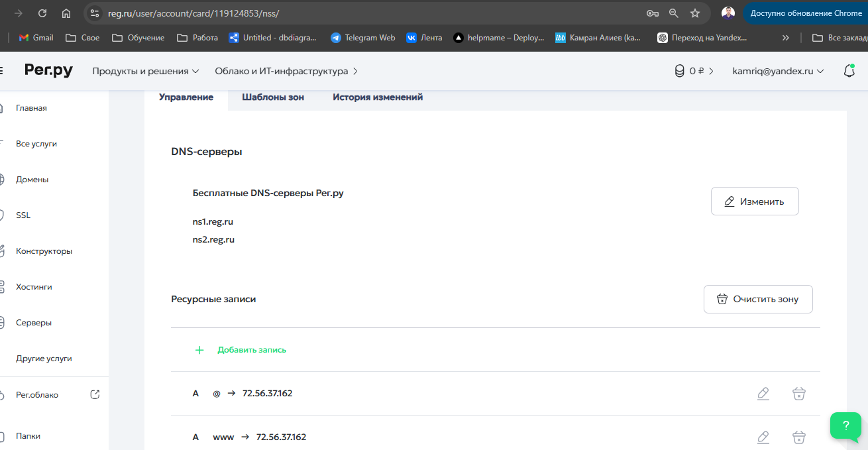The height and width of the screenshot is (450, 868).
Task: Open the Telegram Web bookmark
Action: click(x=363, y=38)
